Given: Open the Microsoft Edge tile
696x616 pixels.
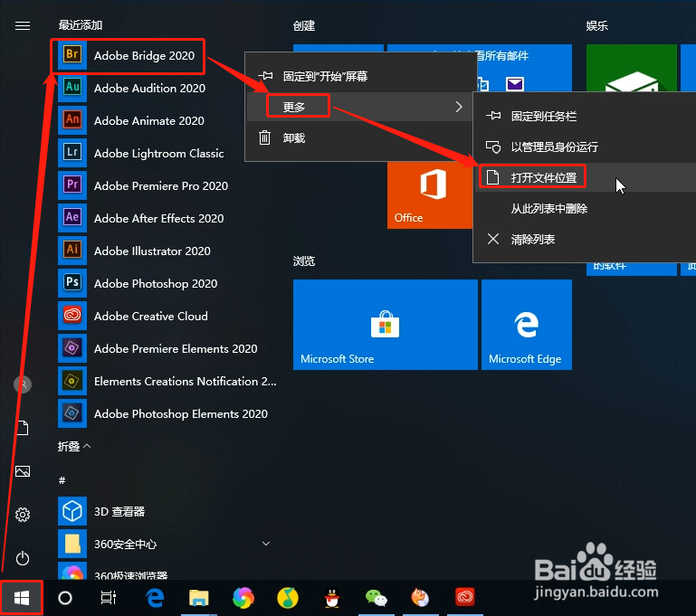Looking at the screenshot, I should coord(527,324).
